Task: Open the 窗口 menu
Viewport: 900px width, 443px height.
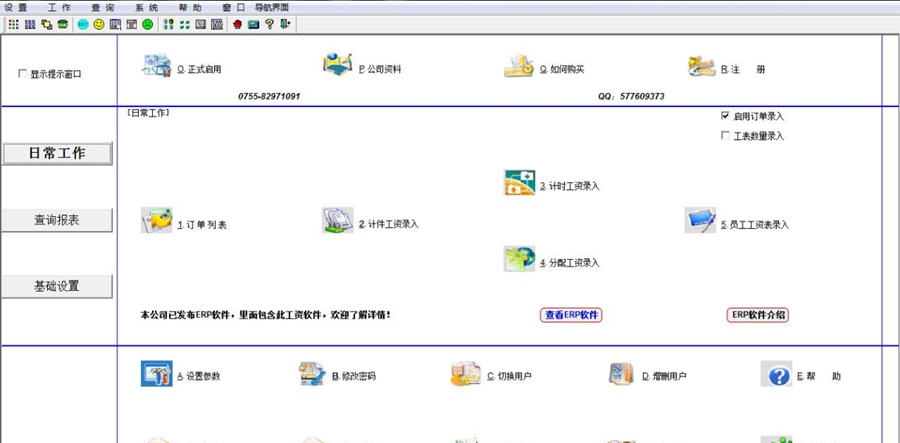Action: coord(234,7)
